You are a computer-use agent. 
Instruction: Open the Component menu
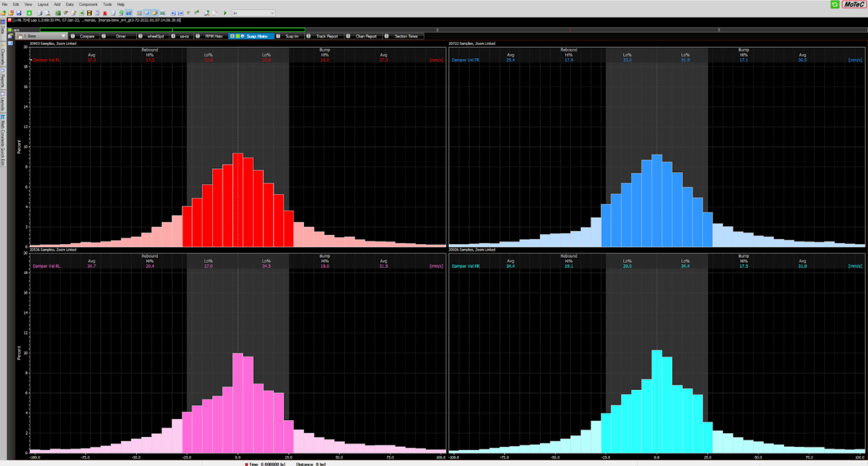pyautogui.click(x=88, y=4)
